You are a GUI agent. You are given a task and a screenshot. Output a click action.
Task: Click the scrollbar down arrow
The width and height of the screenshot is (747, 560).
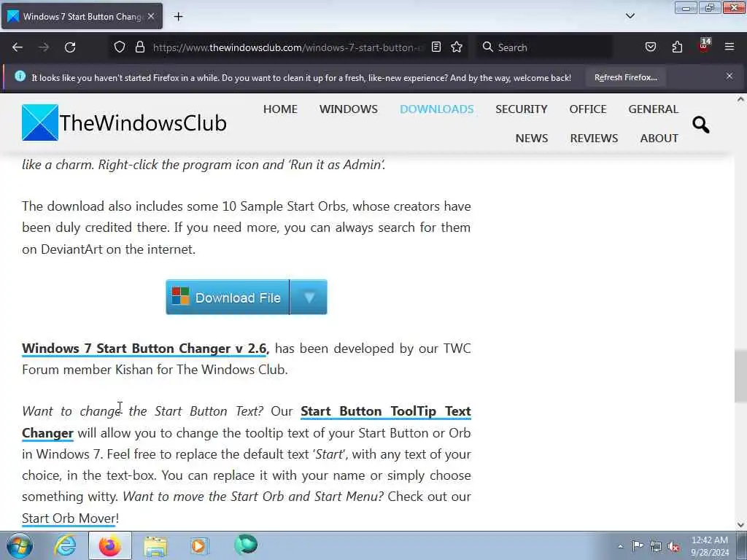click(740, 525)
